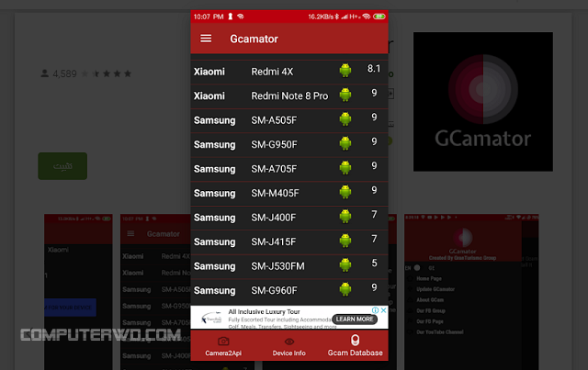Select the SM-G960F model text
The image size is (588, 370).
tap(274, 290)
